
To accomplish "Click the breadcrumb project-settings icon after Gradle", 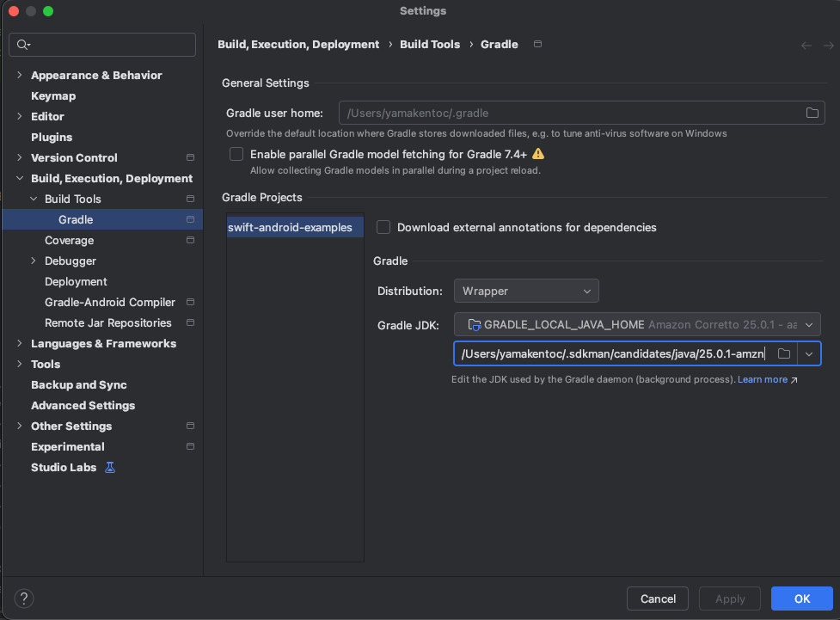I will click(x=538, y=44).
